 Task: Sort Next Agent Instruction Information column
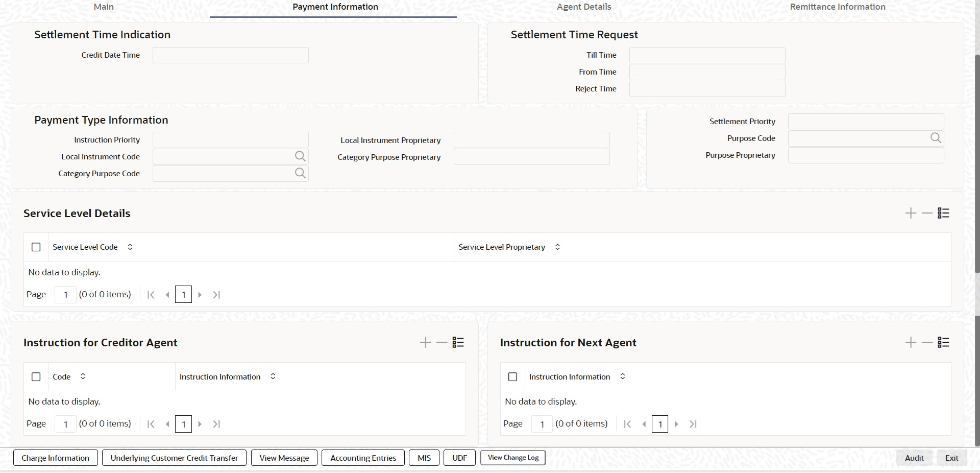pos(623,376)
